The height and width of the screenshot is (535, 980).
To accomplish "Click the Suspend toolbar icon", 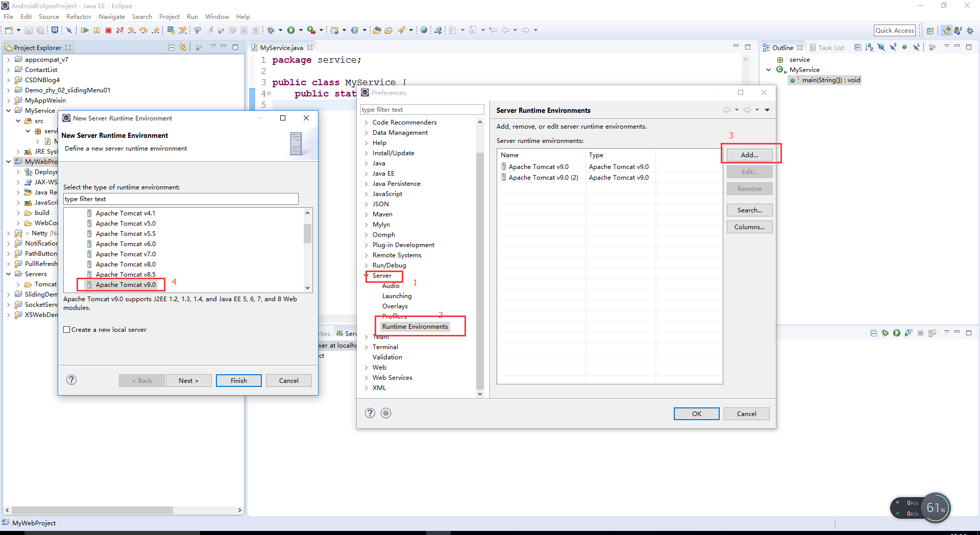I will click(x=96, y=30).
